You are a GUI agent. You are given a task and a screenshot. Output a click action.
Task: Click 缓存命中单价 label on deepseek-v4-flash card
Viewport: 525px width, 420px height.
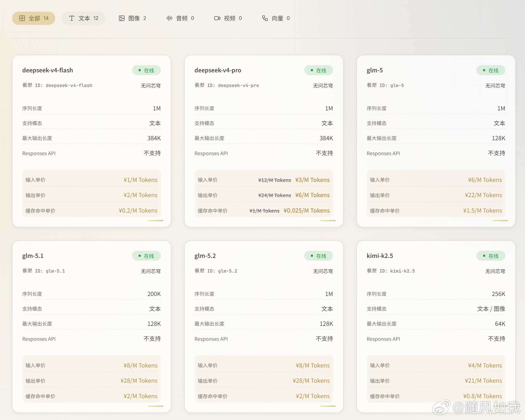41,211
